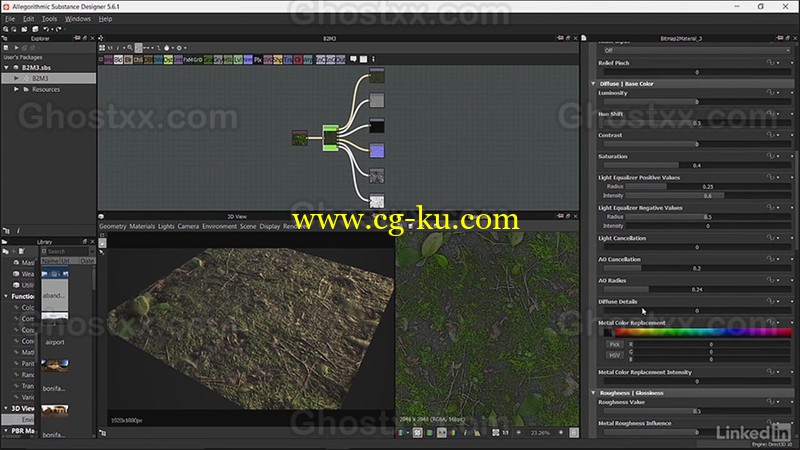Click the droplet icon in graph toolbar
The height and width of the screenshot is (450, 800).
pos(166,47)
